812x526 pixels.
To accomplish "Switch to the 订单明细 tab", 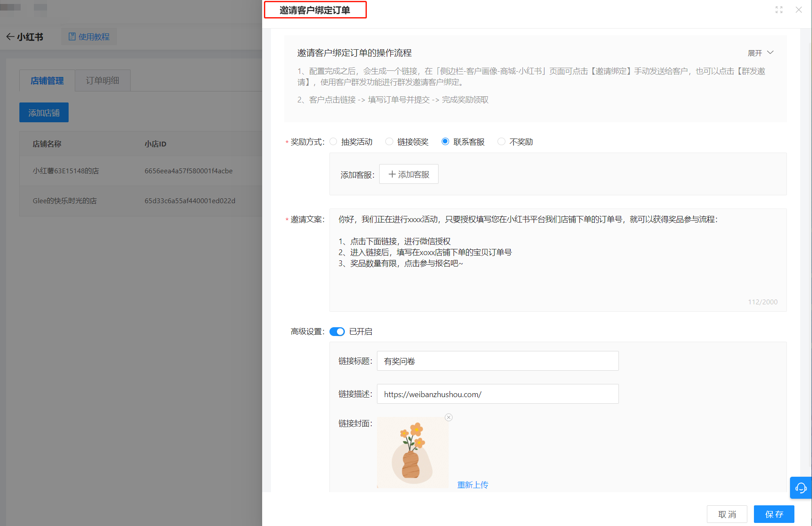I will click(x=102, y=80).
